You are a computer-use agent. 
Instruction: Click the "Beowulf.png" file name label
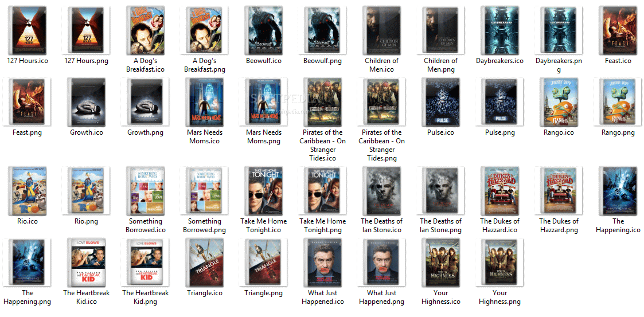click(x=322, y=61)
